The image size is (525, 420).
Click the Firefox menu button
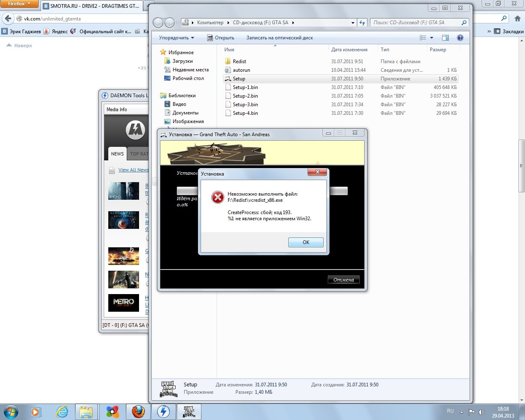coord(19,4)
